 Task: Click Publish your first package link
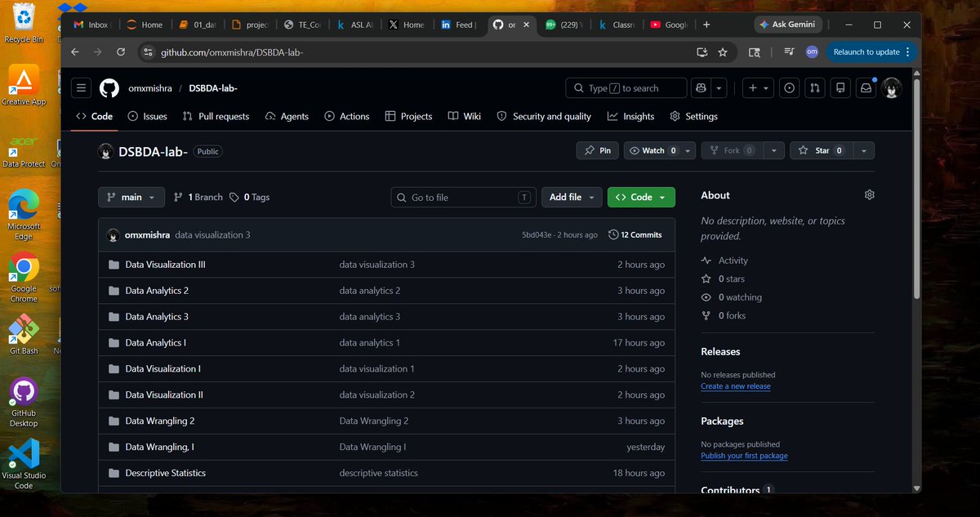[x=744, y=456]
